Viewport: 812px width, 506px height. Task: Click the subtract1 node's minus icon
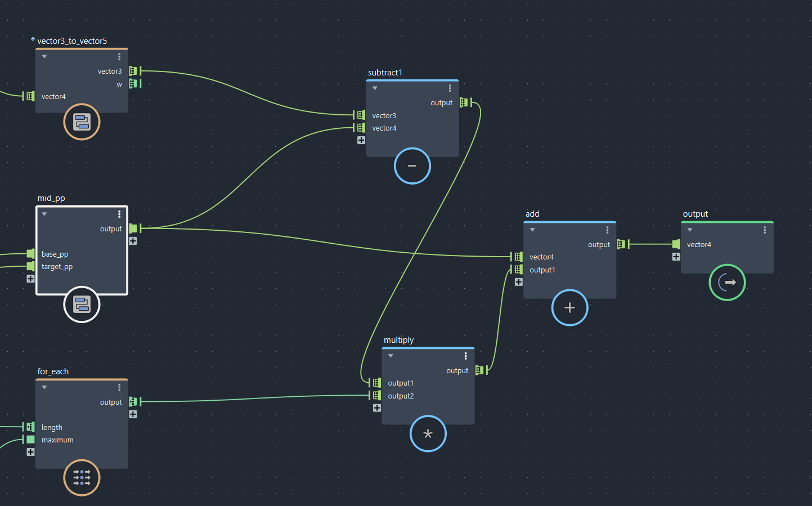pyautogui.click(x=412, y=166)
